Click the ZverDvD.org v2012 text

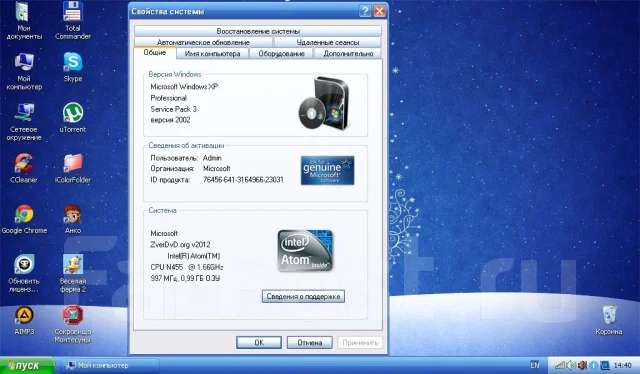point(180,245)
